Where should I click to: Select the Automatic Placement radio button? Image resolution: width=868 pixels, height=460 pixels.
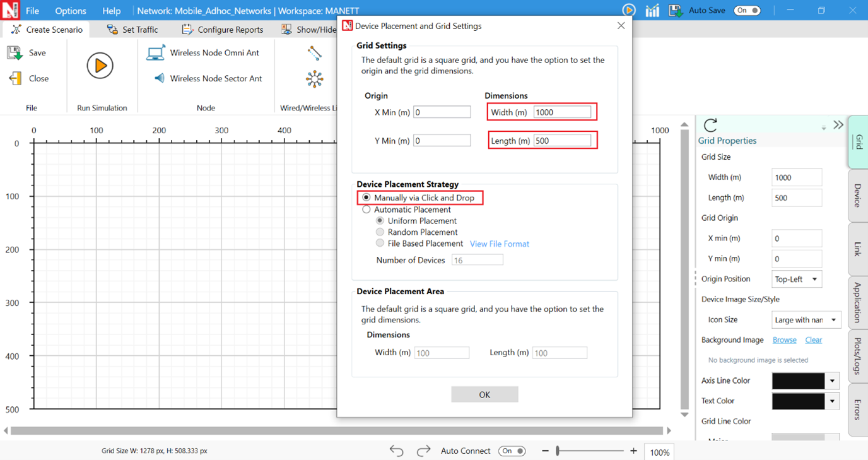[367, 209]
